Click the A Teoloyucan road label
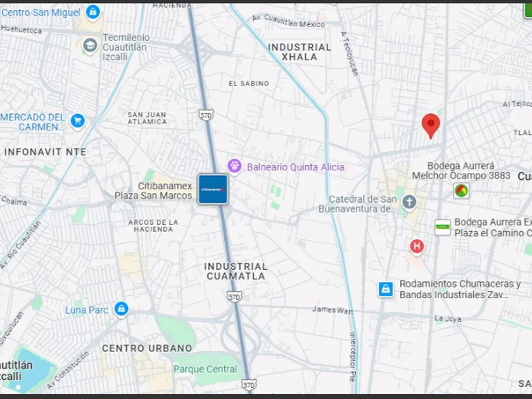This screenshot has height=399, width=532. pyautogui.click(x=350, y=53)
